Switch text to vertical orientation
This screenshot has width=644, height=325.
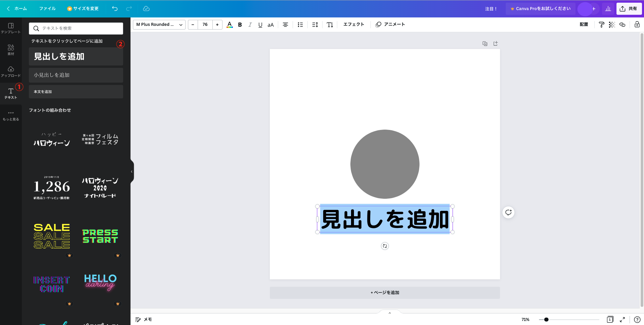(330, 24)
